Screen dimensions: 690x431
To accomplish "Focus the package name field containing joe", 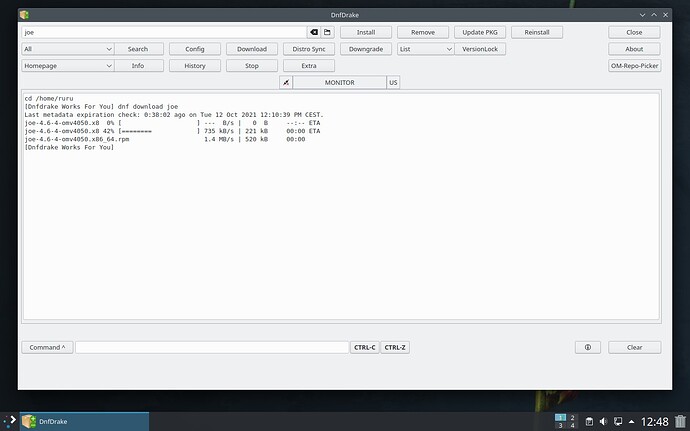I will (164, 32).
